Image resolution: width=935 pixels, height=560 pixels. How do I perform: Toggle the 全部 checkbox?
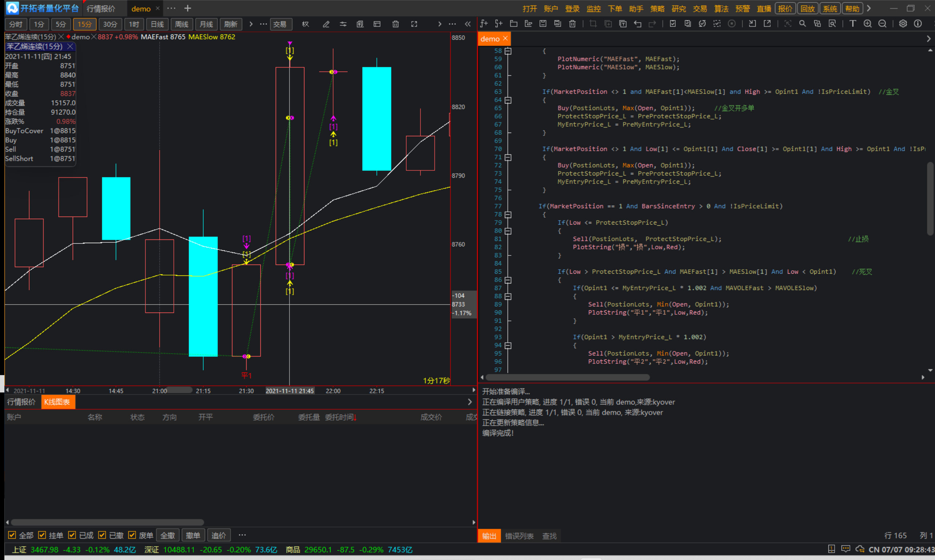coord(12,535)
